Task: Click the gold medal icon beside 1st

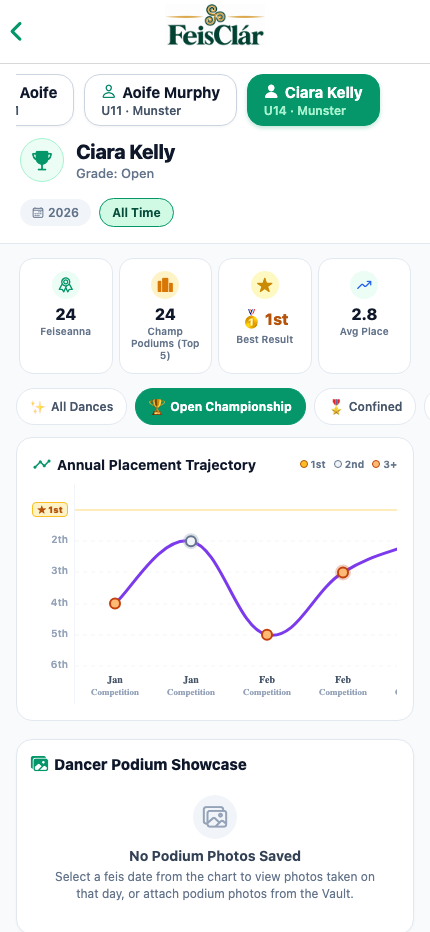Action: (252, 319)
